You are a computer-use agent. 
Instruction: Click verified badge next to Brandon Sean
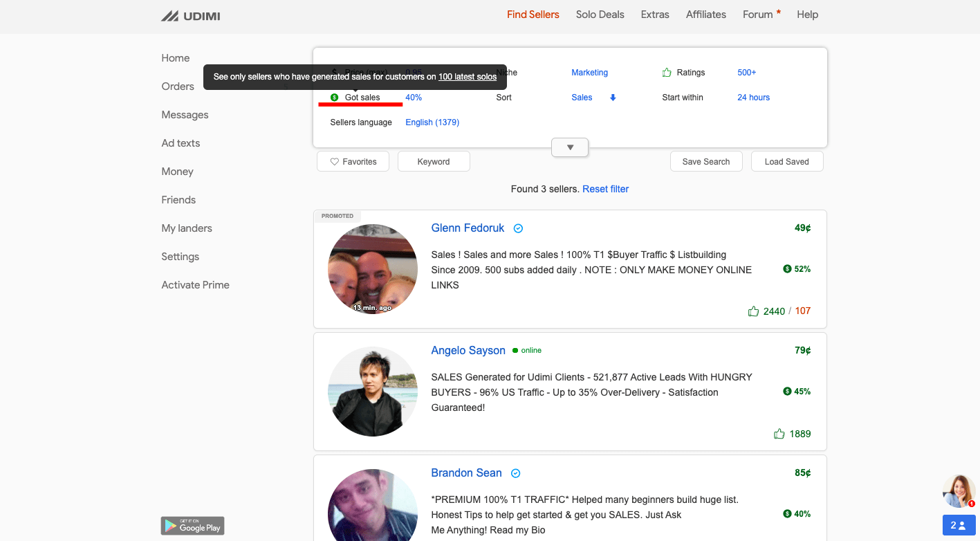pos(515,473)
